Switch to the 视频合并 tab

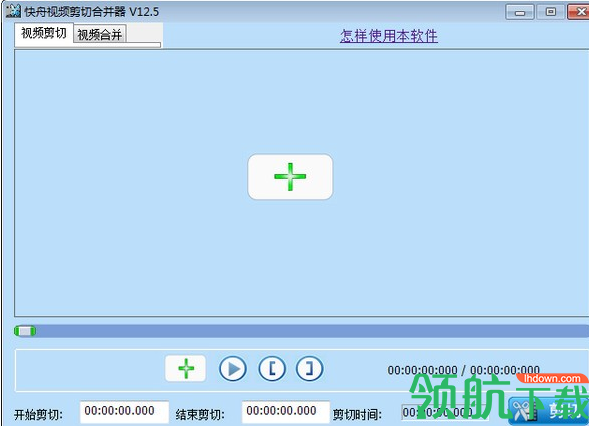pos(100,35)
